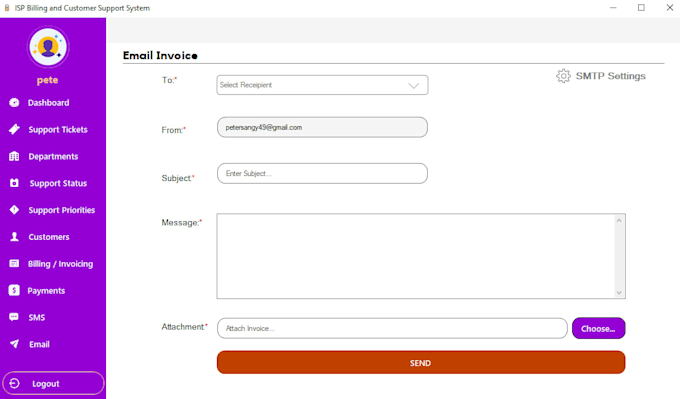Send the email with SEND button
The image size is (680, 399).
point(421,363)
